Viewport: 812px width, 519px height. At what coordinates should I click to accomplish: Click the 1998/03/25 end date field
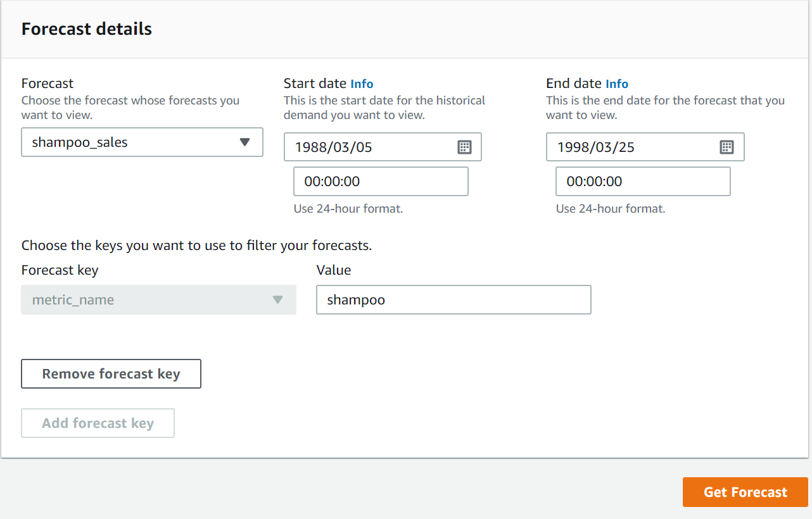(633, 147)
